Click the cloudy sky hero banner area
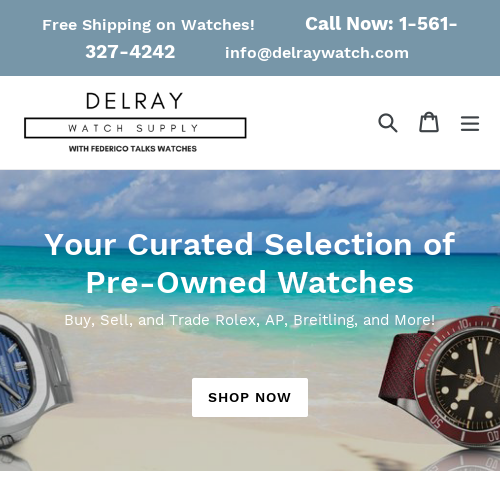500x500 pixels. pos(250,200)
